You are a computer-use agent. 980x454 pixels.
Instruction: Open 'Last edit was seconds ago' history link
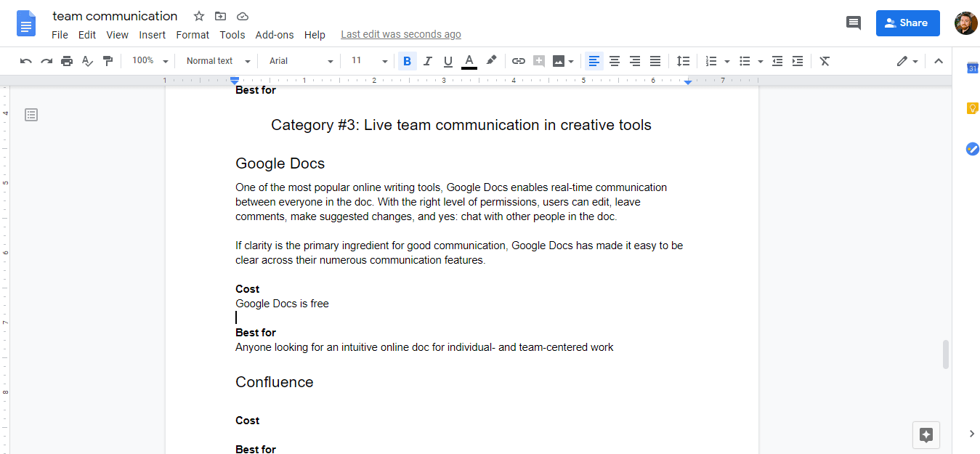401,35
